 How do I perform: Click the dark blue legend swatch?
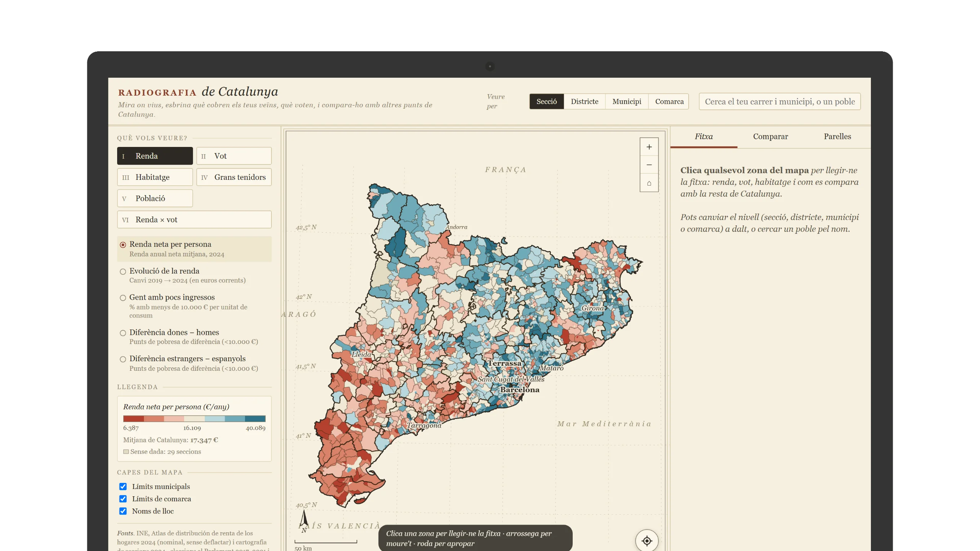(255, 419)
